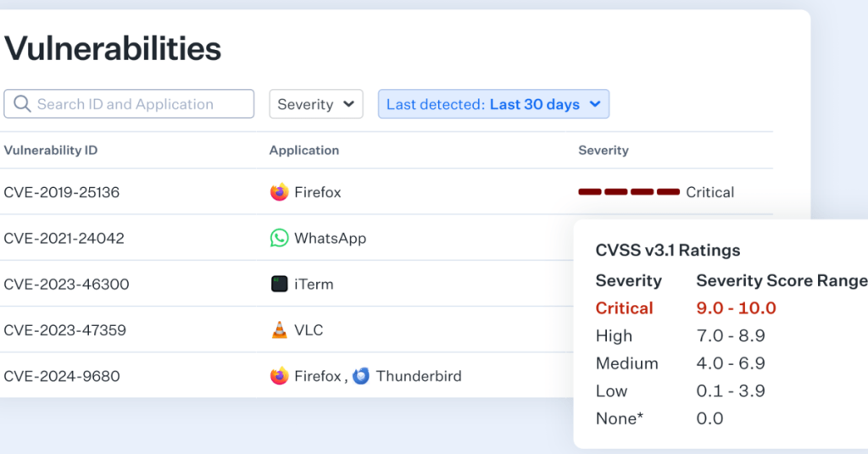Open vulnerability CVE-2021-24042
This screenshot has height=454, width=868.
(64, 238)
